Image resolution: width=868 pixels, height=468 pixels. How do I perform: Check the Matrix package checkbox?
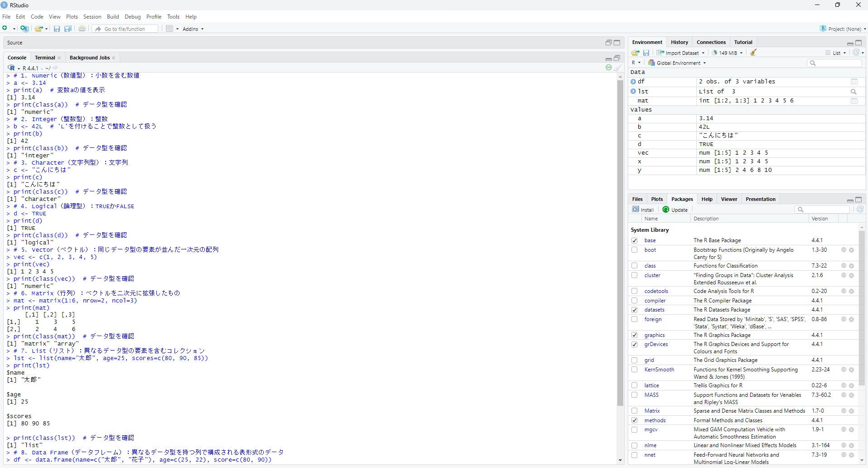pos(635,411)
